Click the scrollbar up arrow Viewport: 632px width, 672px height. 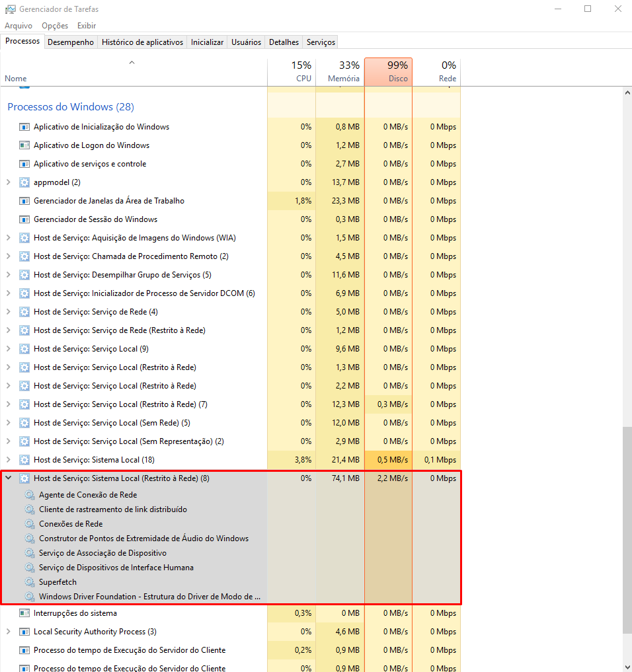(x=627, y=93)
